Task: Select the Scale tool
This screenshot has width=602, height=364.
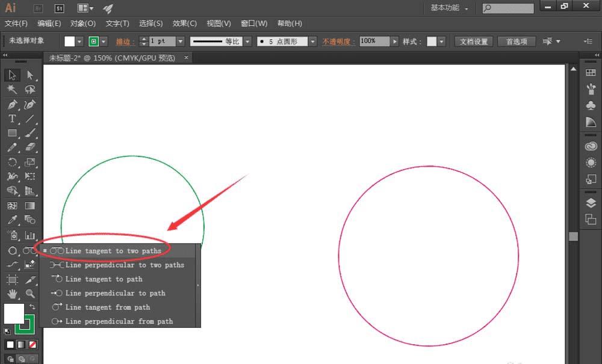Action: [30, 162]
